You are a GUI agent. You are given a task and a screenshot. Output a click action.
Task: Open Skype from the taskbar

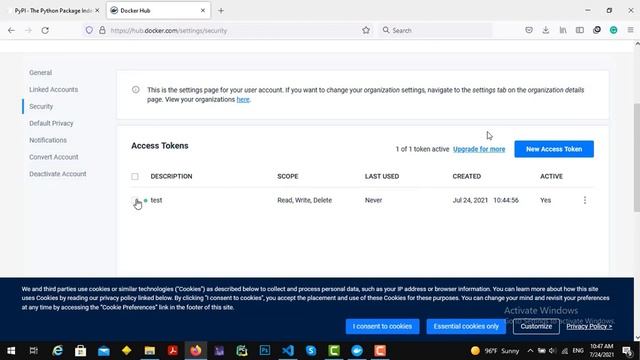311,351
